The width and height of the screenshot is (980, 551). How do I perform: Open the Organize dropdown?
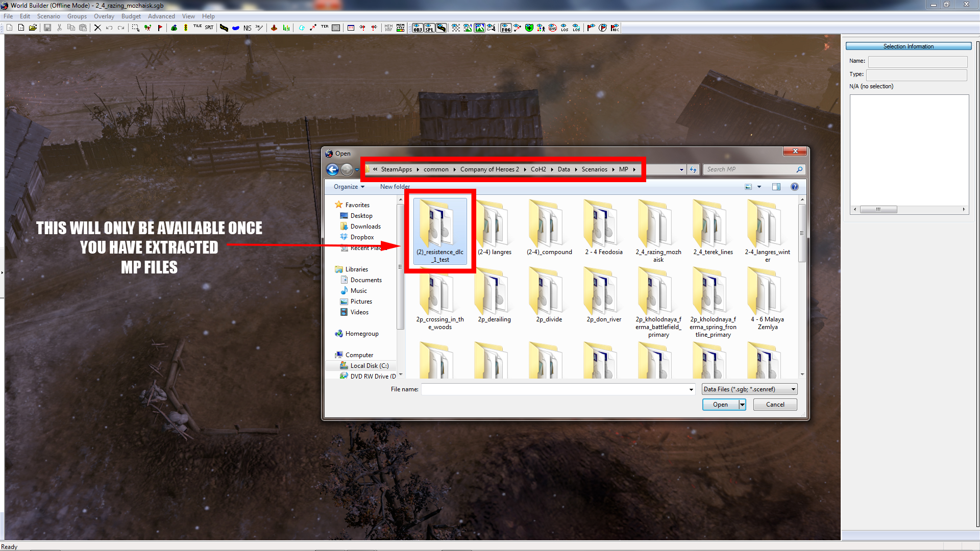click(349, 187)
